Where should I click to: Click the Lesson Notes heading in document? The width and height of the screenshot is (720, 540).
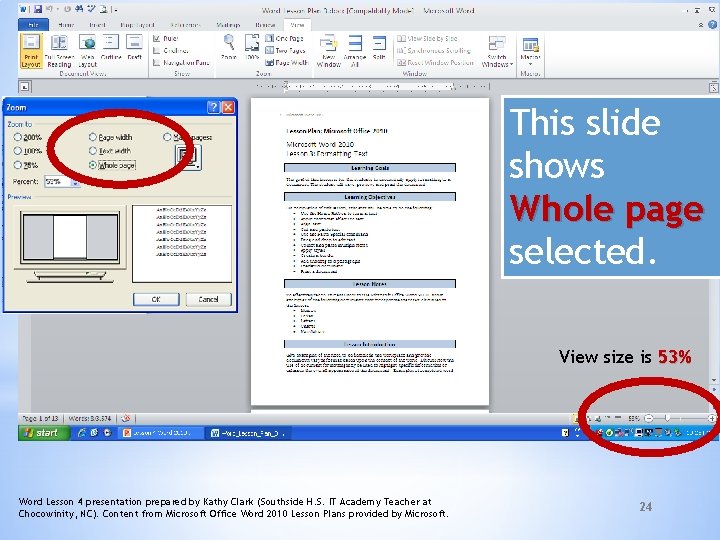pyautogui.click(x=370, y=284)
